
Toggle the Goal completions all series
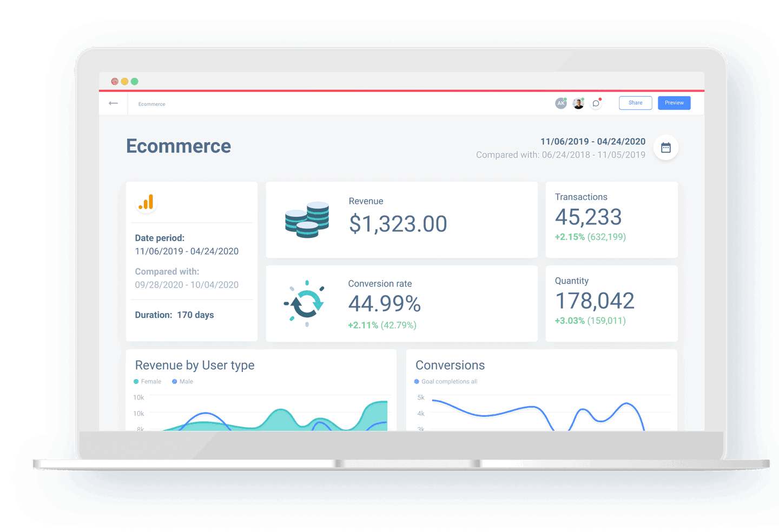point(446,381)
